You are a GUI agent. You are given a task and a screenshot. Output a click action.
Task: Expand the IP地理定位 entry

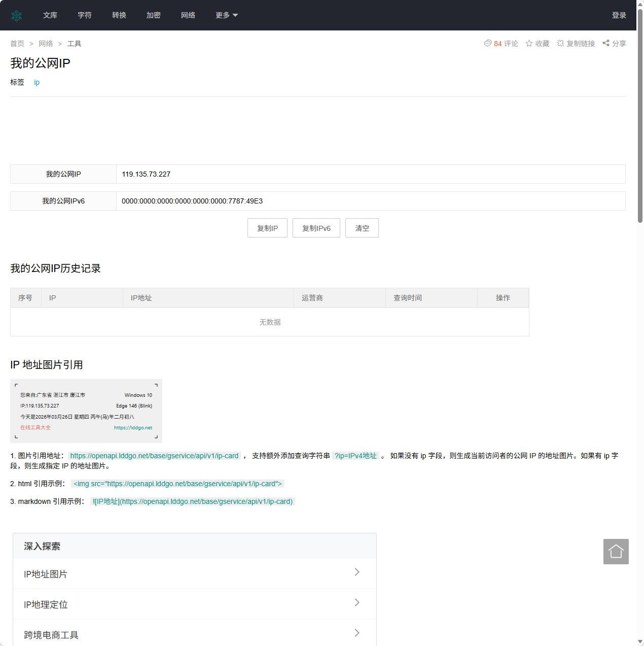(357, 602)
